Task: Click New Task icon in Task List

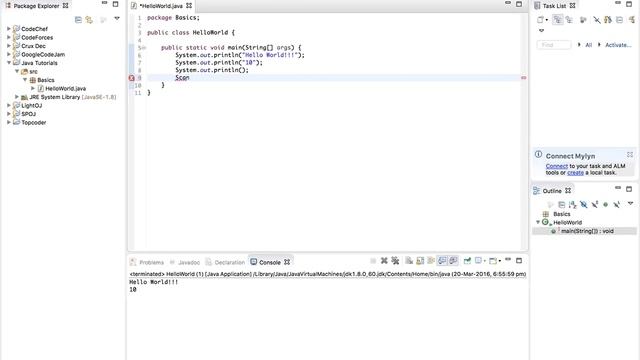Action: pos(540,20)
